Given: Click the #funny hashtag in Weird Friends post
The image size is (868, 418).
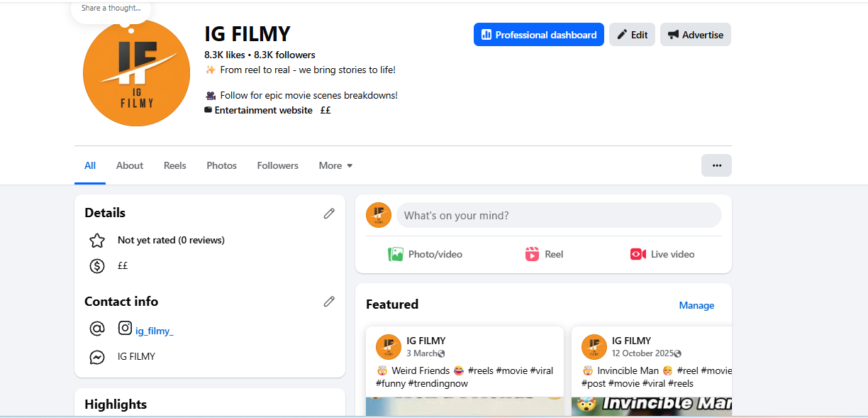Looking at the screenshot, I should (390, 384).
